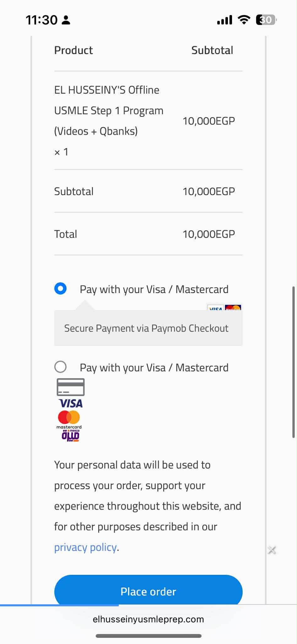Image resolution: width=297 pixels, height=644 pixels.
Task: Click the Mastercard circles logo
Action: tap(69, 418)
